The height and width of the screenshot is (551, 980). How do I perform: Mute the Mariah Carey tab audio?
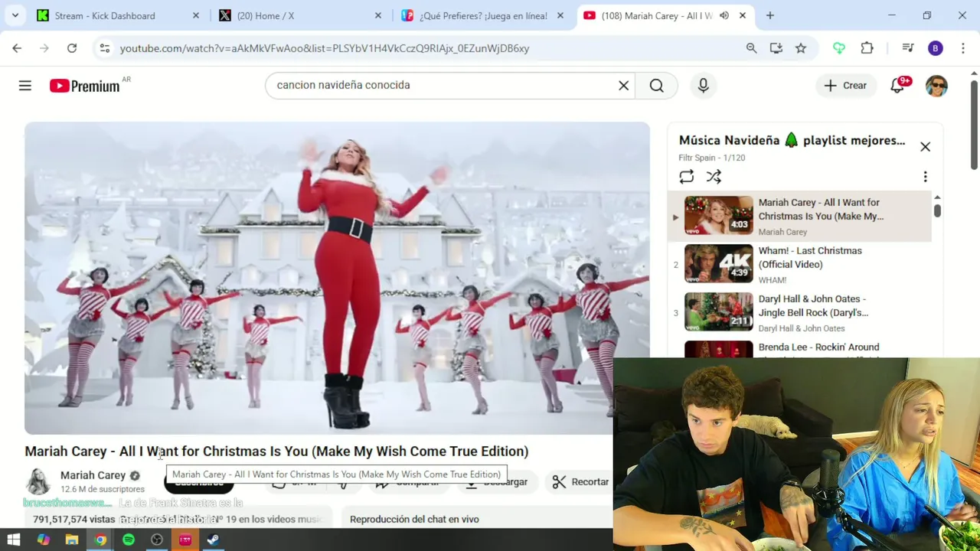pyautogui.click(x=724, y=15)
